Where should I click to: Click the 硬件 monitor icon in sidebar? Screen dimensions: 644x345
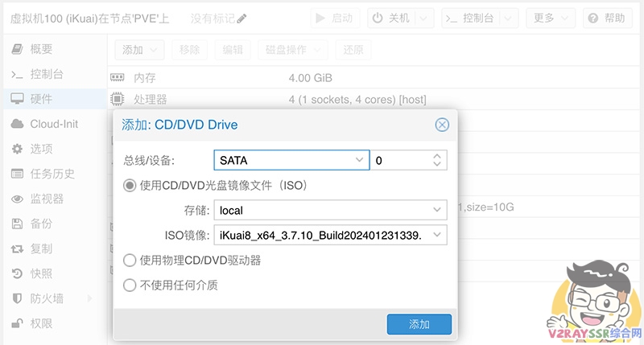coord(17,99)
